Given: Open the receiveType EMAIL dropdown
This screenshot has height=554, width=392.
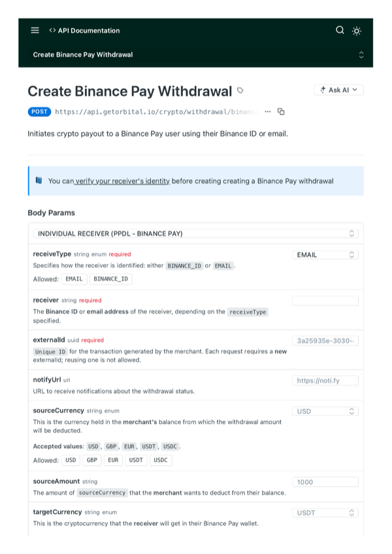Looking at the screenshot, I should [x=325, y=255].
